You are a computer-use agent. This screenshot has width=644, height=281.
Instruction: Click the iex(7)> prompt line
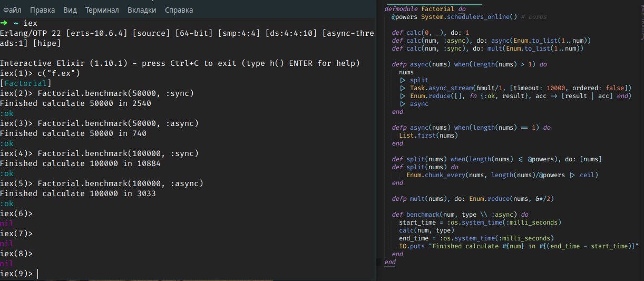16,234
